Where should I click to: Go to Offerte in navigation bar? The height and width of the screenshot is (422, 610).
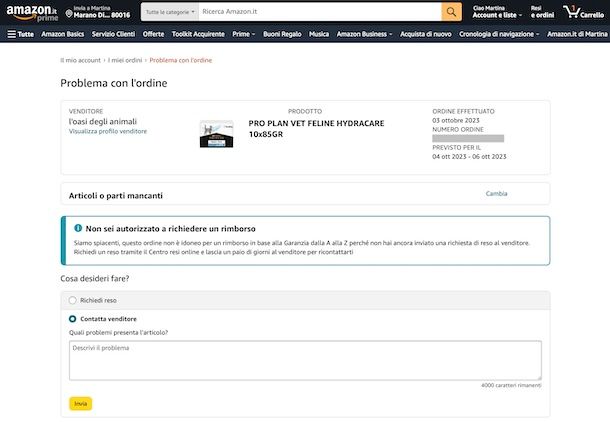[x=153, y=34]
